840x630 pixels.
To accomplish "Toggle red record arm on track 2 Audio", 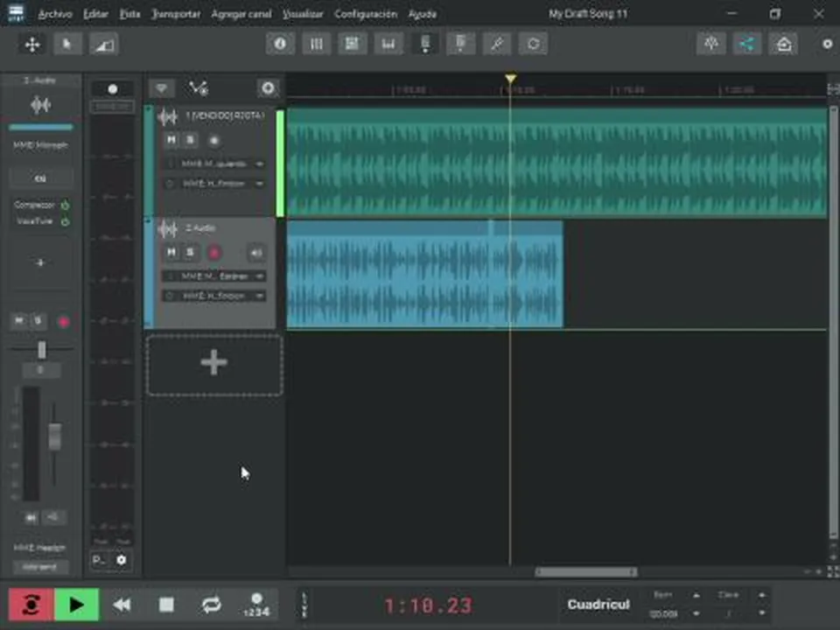I will 214,253.
